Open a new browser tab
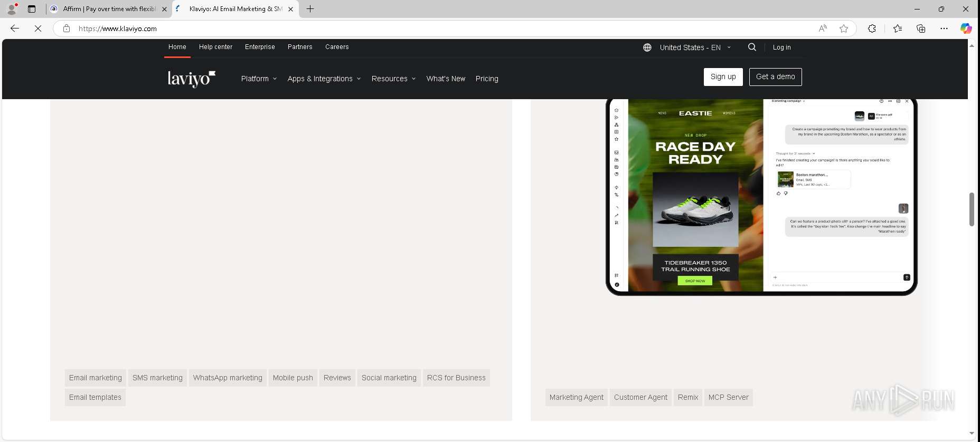 click(x=310, y=9)
